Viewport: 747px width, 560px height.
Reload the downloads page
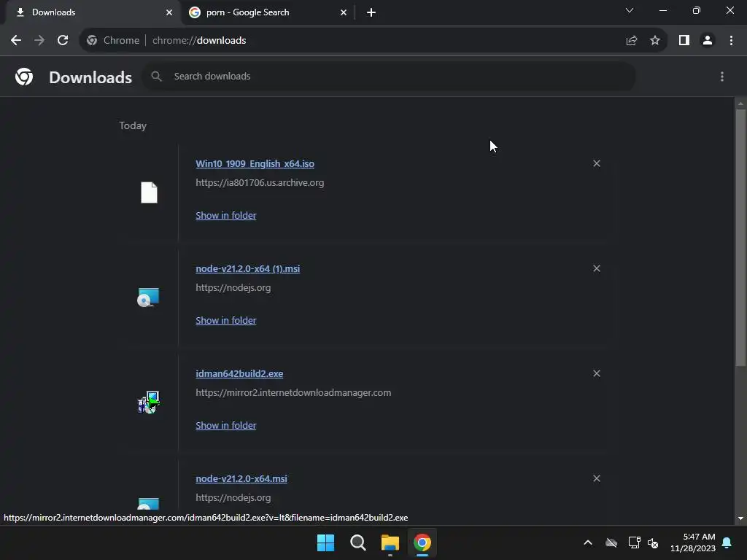(63, 41)
